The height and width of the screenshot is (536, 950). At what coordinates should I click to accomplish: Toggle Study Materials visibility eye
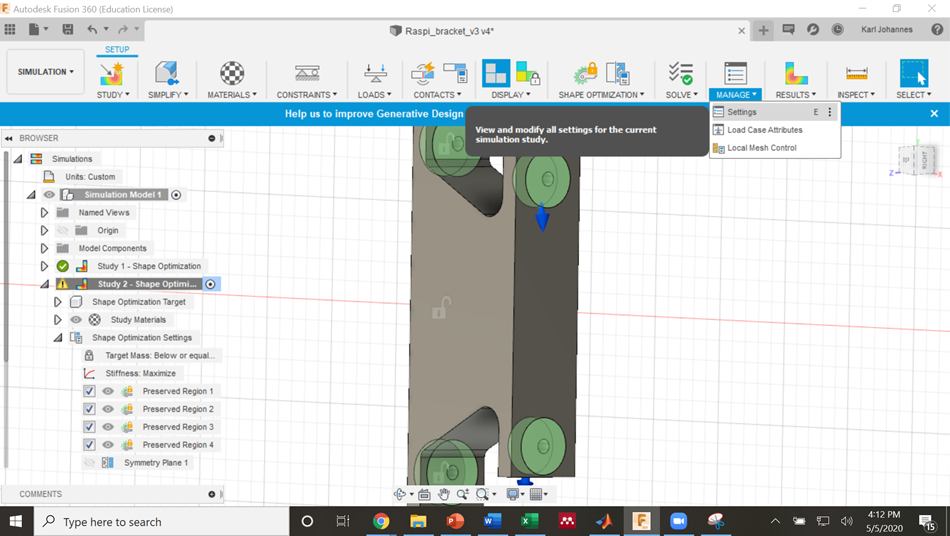[x=76, y=320]
